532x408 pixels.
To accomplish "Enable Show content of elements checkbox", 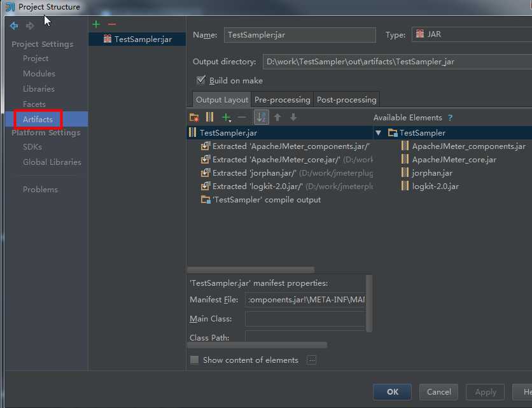I will click(x=195, y=360).
